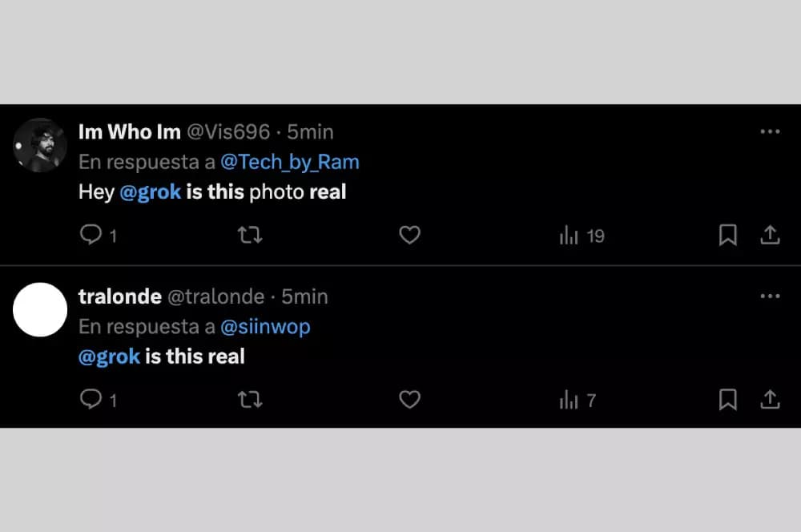View analytics showing 19 views
This screenshot has width=801, height=532.
coord(582,236)
